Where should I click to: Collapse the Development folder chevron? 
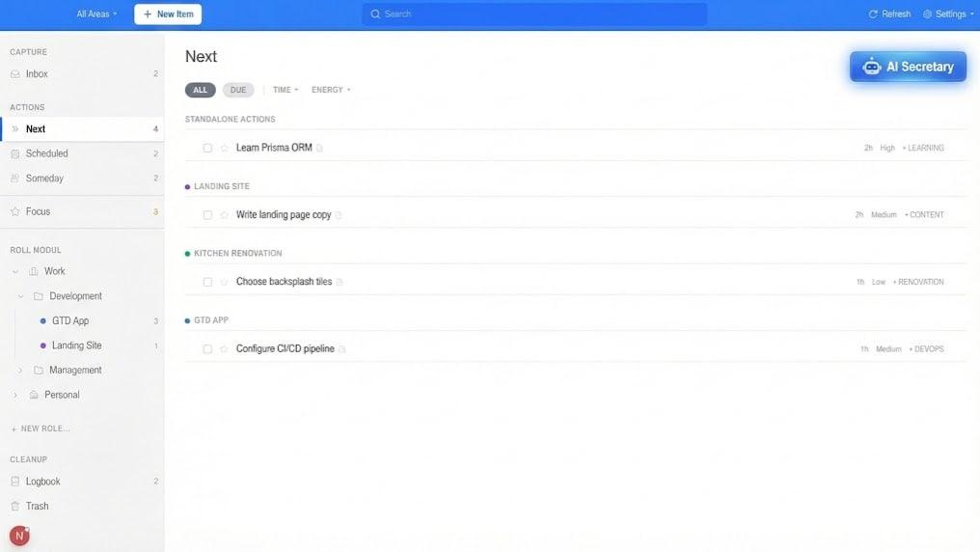coord(20,296)
